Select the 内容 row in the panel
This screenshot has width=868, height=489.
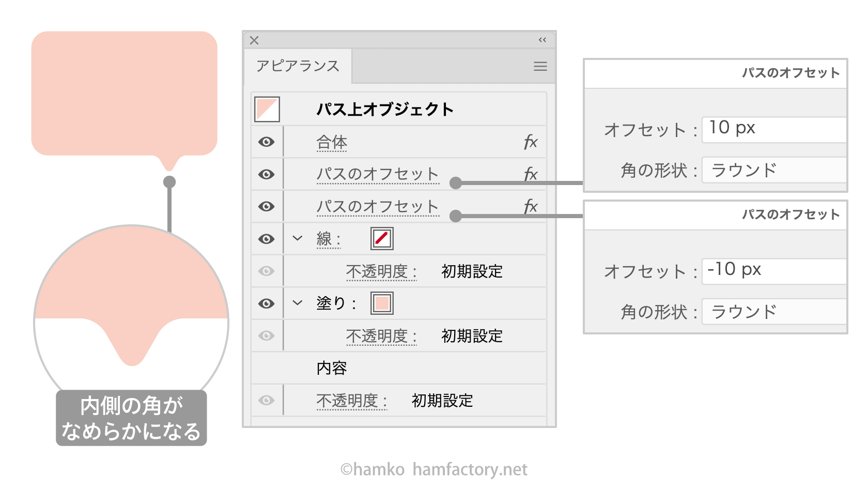tap(332, 368)
